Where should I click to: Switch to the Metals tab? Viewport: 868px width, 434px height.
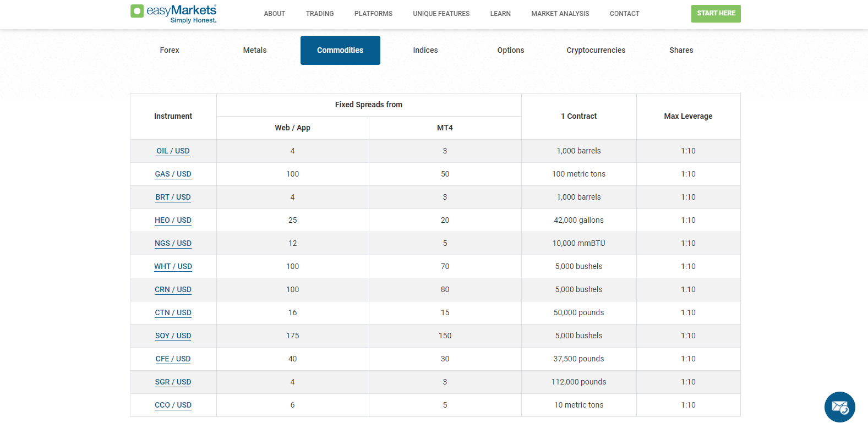click(x=255, y=50)
